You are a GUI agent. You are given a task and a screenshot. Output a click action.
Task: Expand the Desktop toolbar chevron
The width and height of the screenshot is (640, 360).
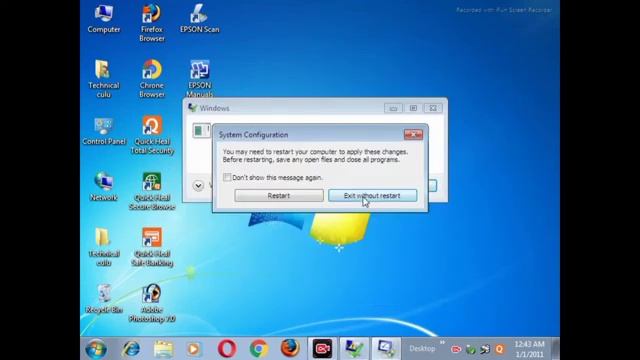coord(442,343)
